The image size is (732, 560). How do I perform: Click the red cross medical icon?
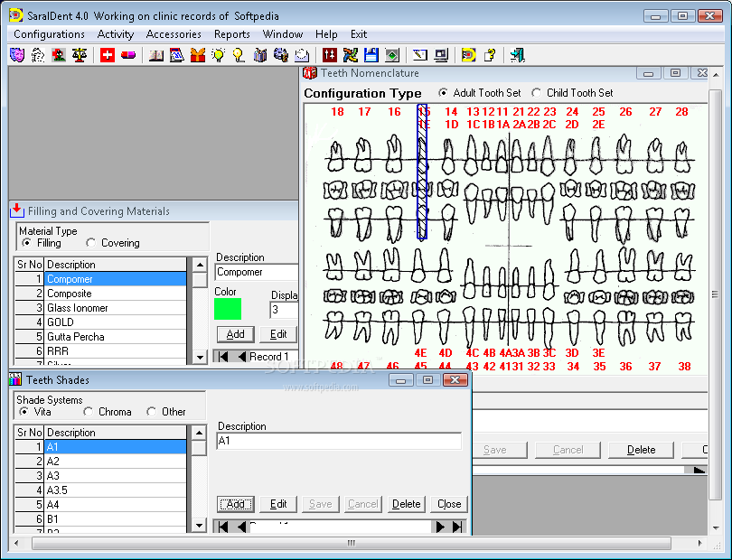coord(108,55)
